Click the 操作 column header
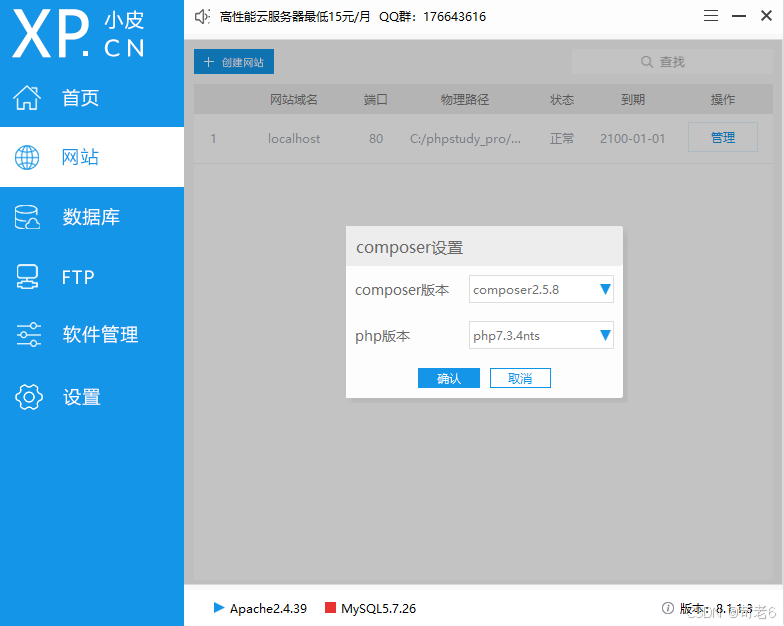This screenshot has width=784, height=626. [722, 99]
